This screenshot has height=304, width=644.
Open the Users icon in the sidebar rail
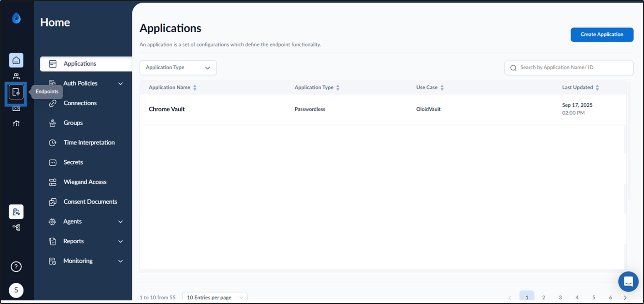click(x=16, y=76)
